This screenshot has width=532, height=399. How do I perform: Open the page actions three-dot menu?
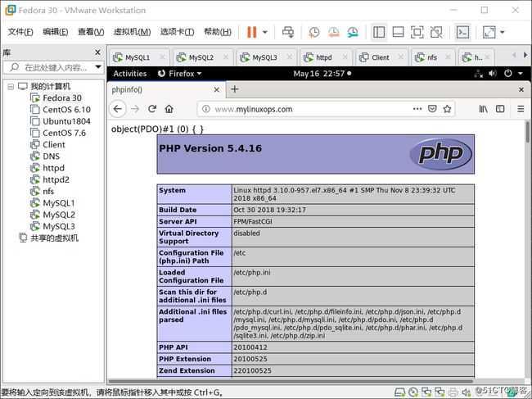click(417, 109)
